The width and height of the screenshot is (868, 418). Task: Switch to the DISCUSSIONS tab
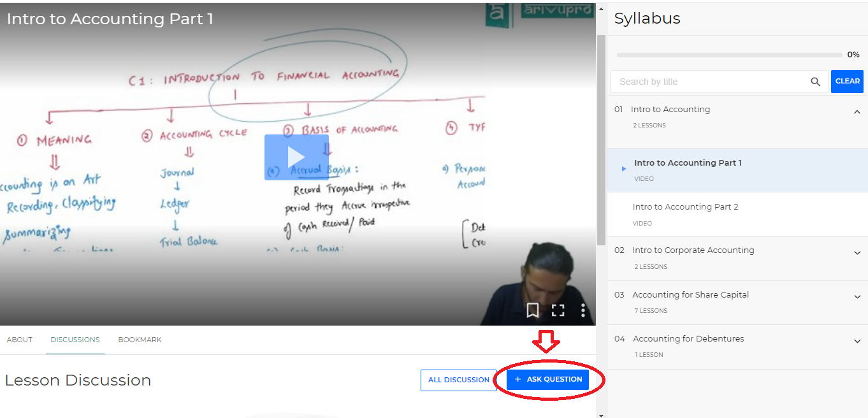75,340
